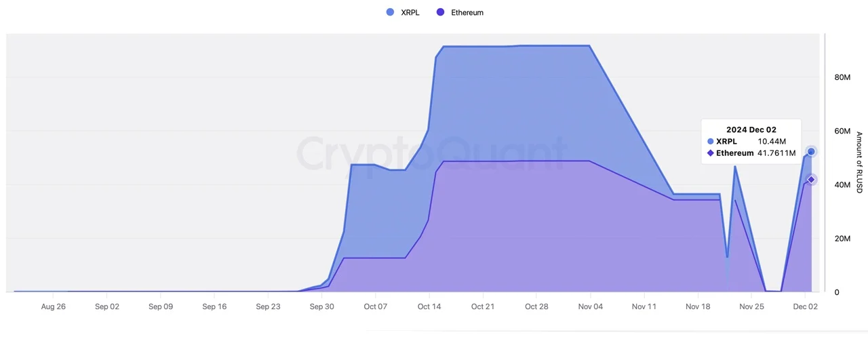Click the 'Sep 30' x-axis label
The width and height of the screenshot is (868, 339).
coord(321,306)
